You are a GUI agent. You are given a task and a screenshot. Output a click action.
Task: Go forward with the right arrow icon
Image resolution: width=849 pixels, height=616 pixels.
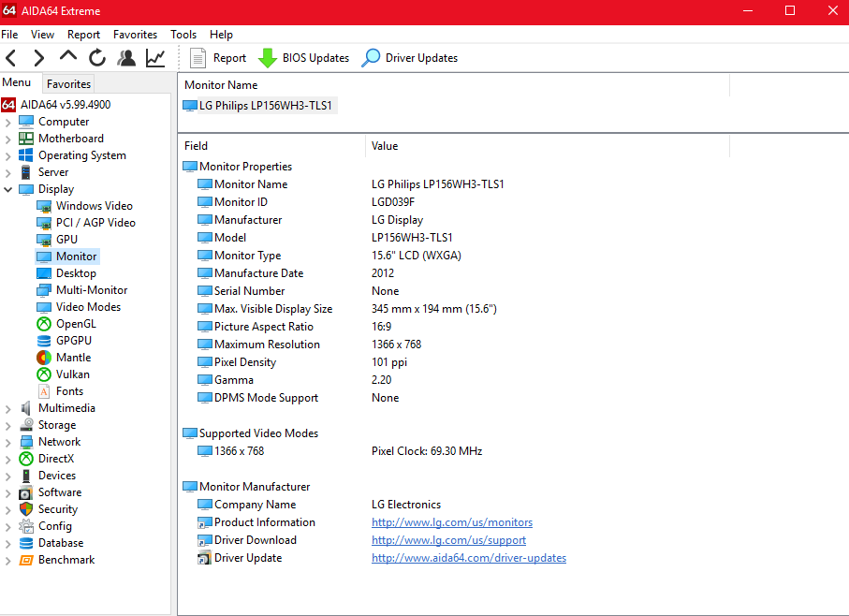tap(38, 57)
